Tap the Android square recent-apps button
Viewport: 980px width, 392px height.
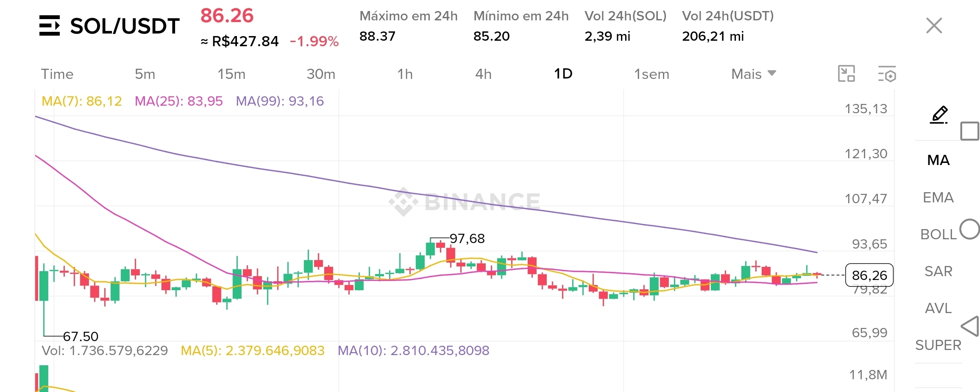(970, 131)
